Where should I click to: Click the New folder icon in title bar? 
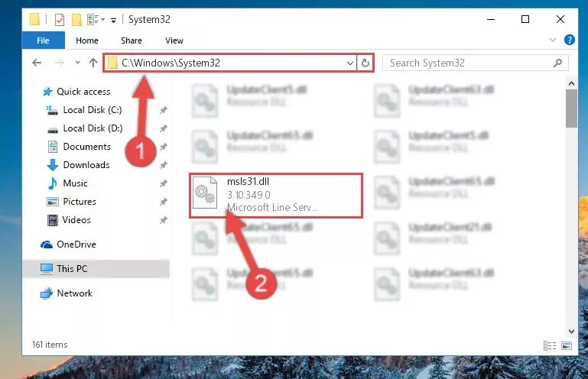tap(76, 20)
